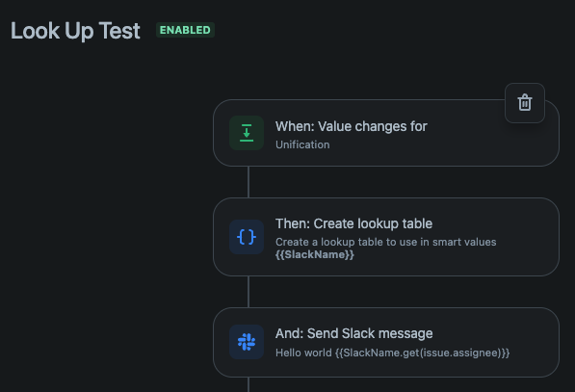Viewport: 575px width, 392px height.
Task: Click the 'Unification' field name in trigger
Action: (302, 144)
